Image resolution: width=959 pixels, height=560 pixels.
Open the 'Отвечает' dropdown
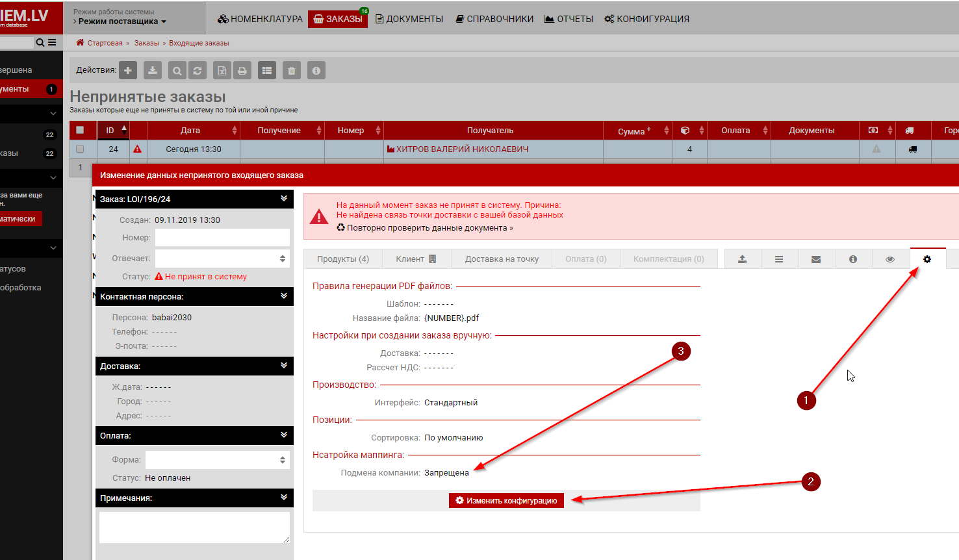(x=222, y=259)
